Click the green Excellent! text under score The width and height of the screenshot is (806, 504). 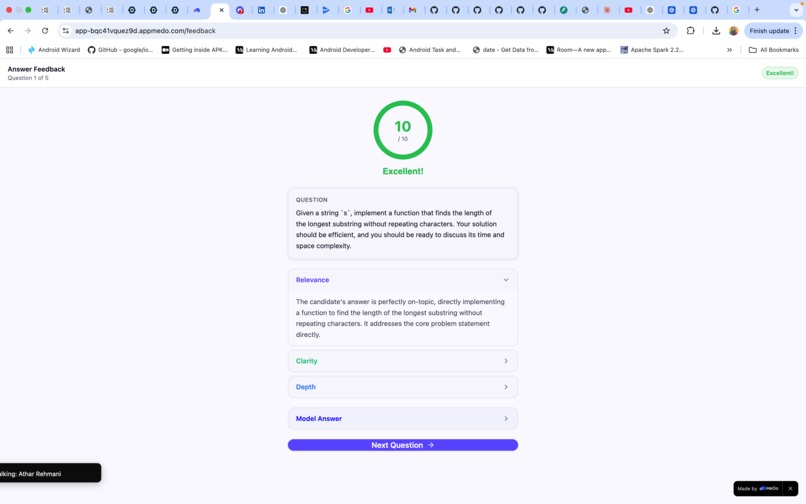coord(402,171)
